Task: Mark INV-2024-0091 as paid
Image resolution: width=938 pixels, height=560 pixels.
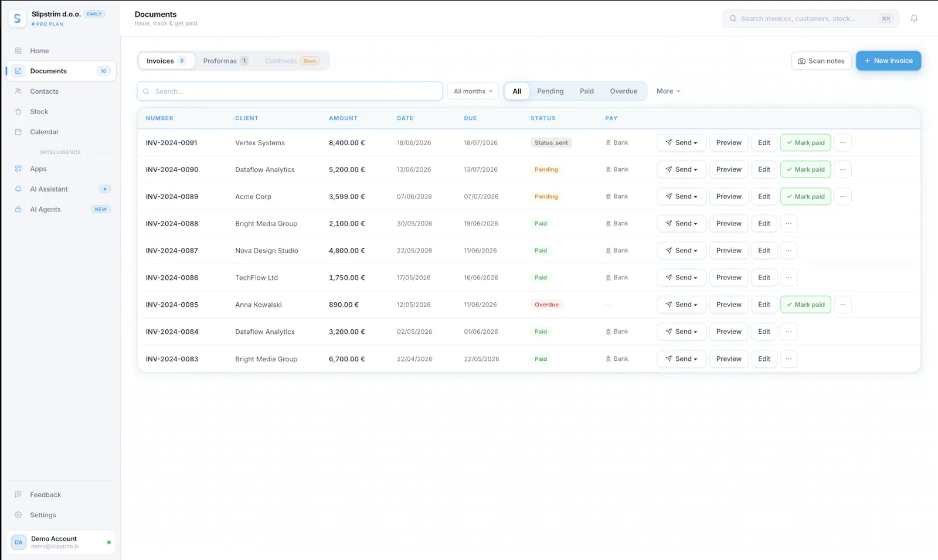Action: pos(806,142)
